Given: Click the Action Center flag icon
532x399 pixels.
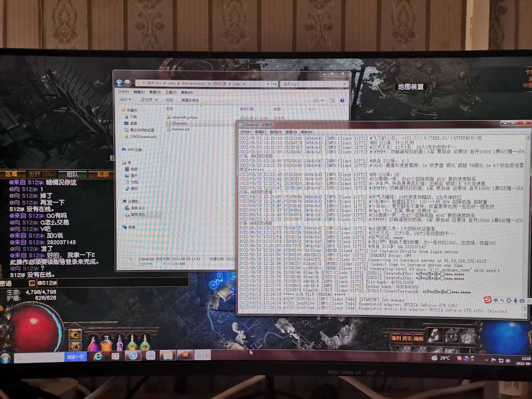Looking at the screenshot, I should pyautogui.click(x=493, y=360).
